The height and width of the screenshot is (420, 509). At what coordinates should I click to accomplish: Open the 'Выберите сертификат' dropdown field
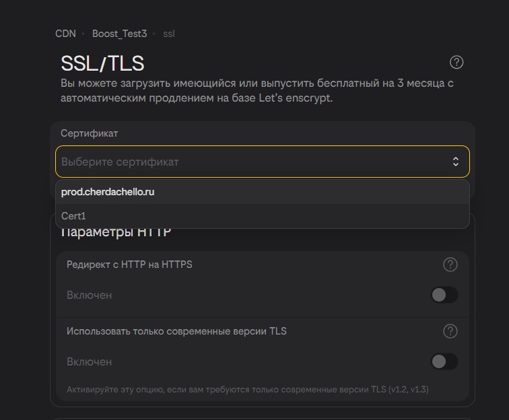coord(249,162)
